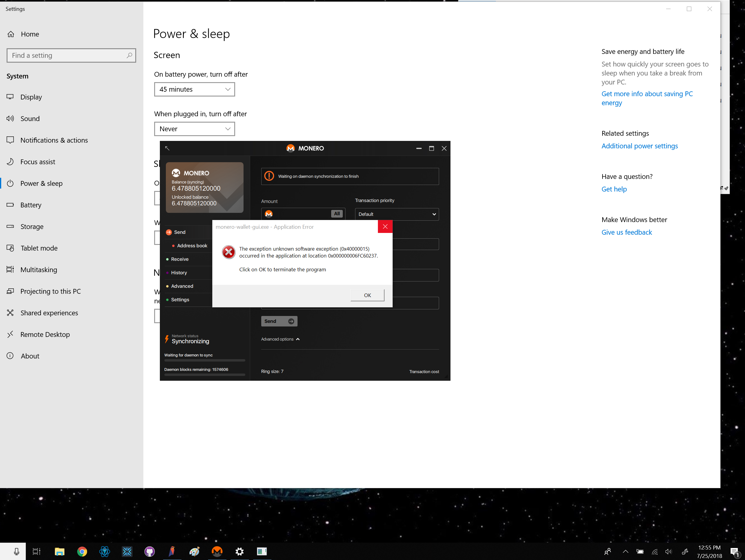Click the Monero logo in title bar
745x560 pixels.
290,148
